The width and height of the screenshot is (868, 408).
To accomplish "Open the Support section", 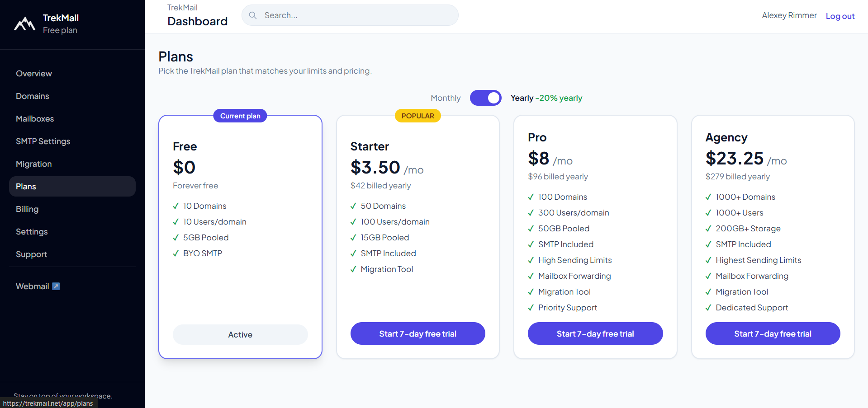I will (x=31, y=254).
